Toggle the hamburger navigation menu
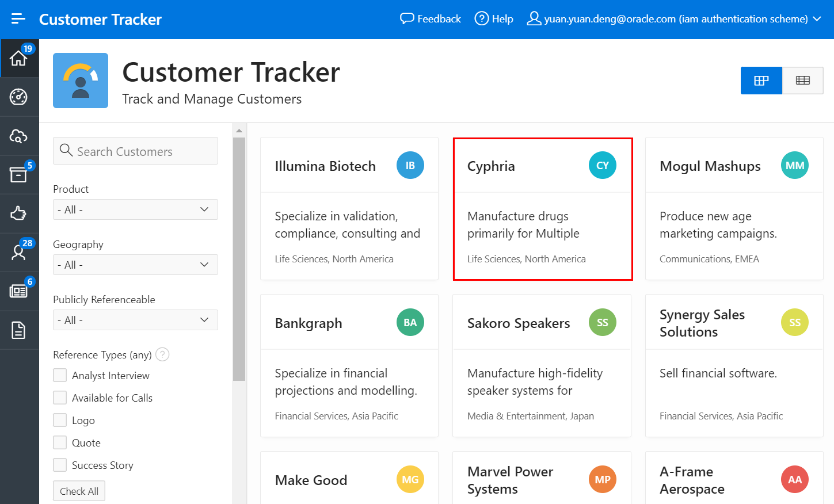Viewport: 834px width, 504px height. [x=18, y=19]
